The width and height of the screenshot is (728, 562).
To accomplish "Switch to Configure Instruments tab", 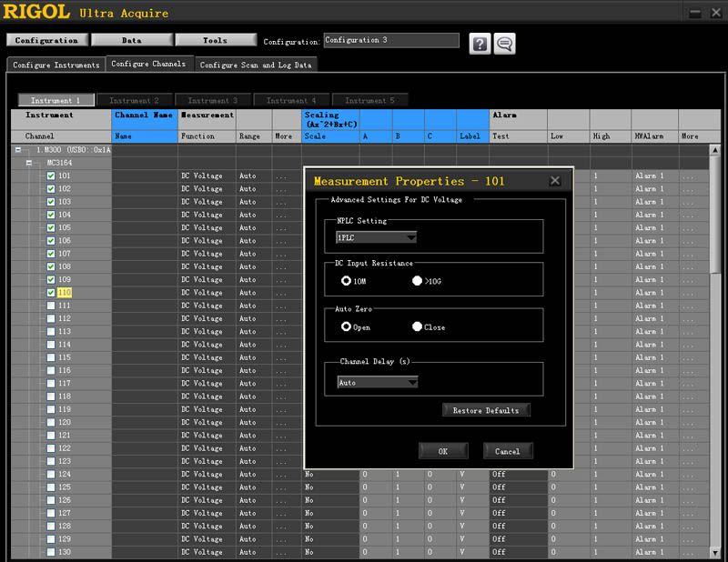I will tap(56, 65).
